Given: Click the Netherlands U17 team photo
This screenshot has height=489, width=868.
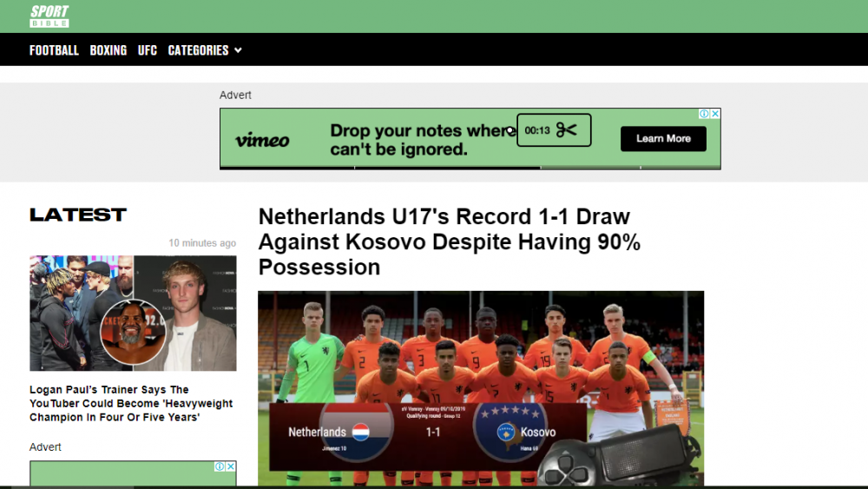Looking at the screenshot, I should pos(481,388).
